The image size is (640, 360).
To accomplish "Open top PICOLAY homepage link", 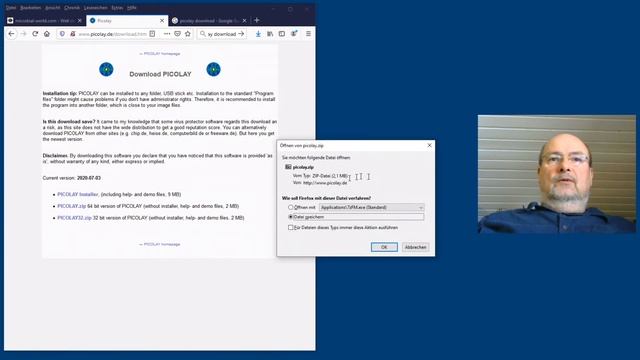I will pos(160,53).
